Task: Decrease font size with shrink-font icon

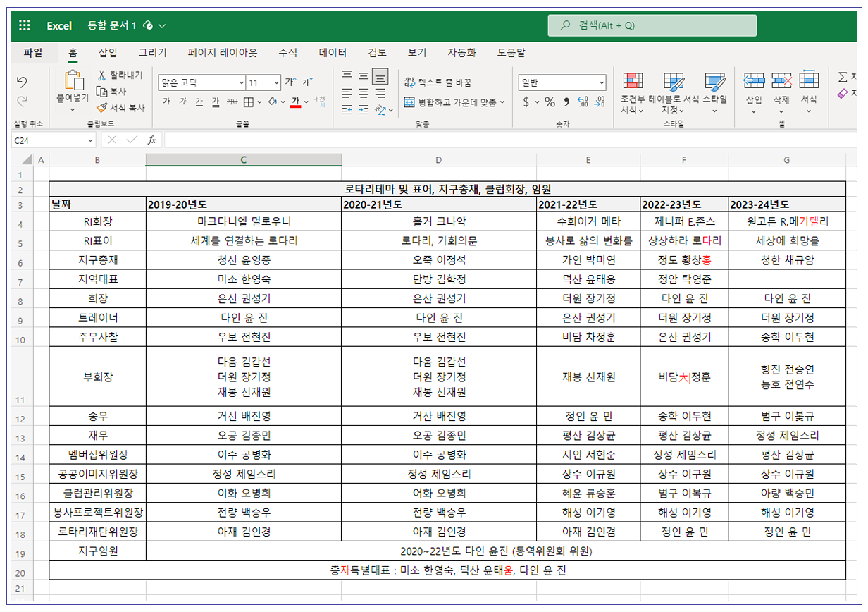Action: (307, 82)
